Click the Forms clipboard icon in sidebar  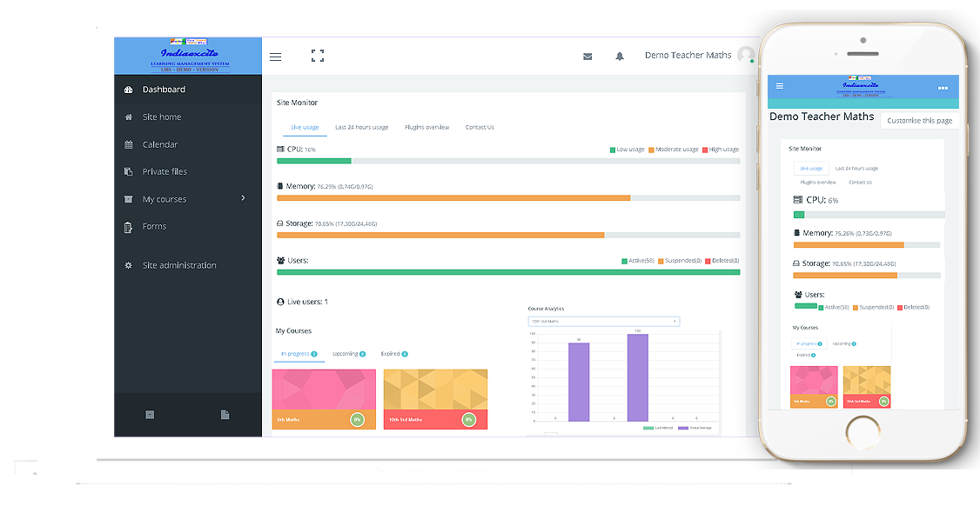pos(129,227)
